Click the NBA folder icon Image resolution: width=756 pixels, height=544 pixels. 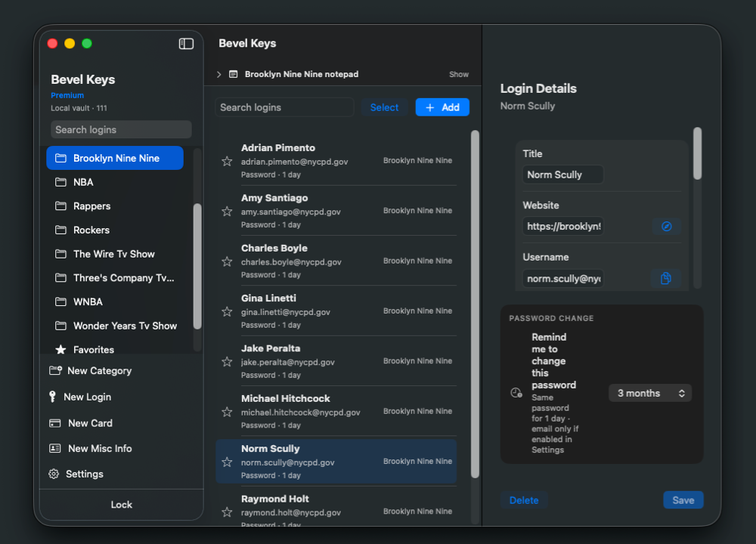point(60,182)
